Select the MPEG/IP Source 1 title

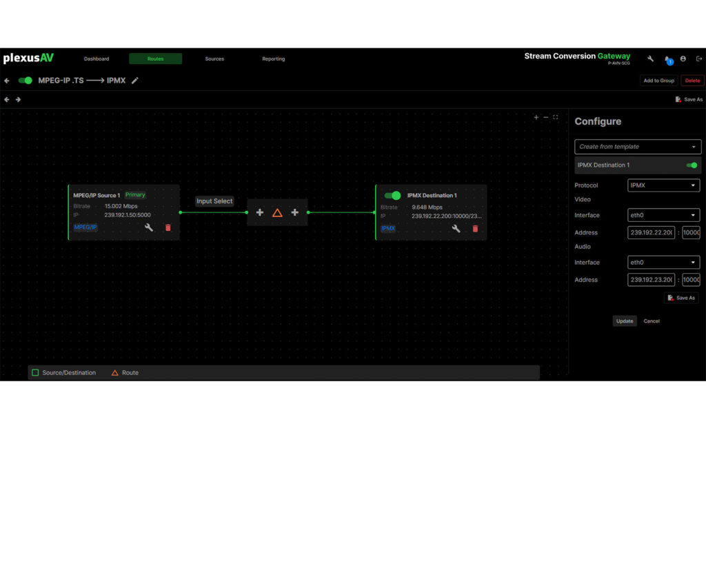tap(97, 195)
